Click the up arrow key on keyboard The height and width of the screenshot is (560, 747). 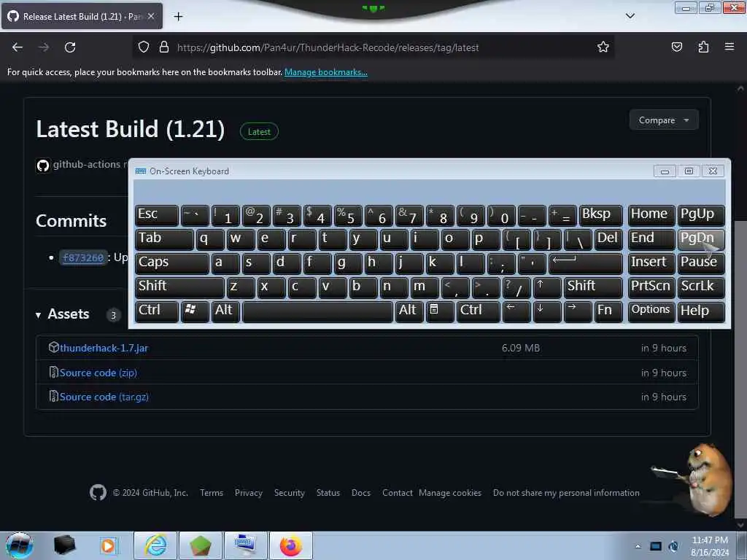coord(547,287)
